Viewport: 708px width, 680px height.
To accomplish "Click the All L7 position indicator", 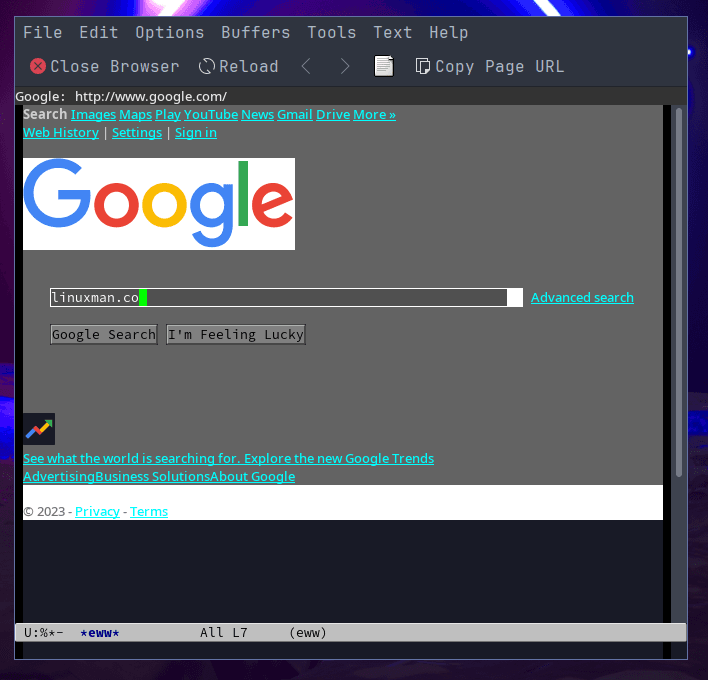I will click(x=224, y=633).
